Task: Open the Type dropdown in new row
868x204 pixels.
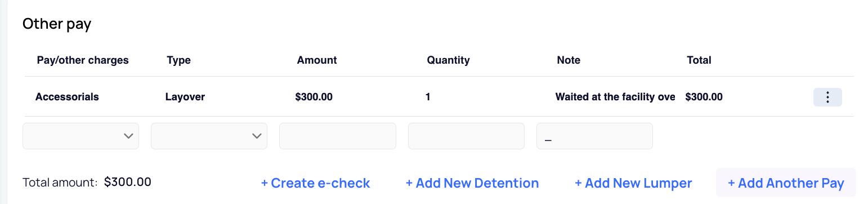Action: pos(209,136)
